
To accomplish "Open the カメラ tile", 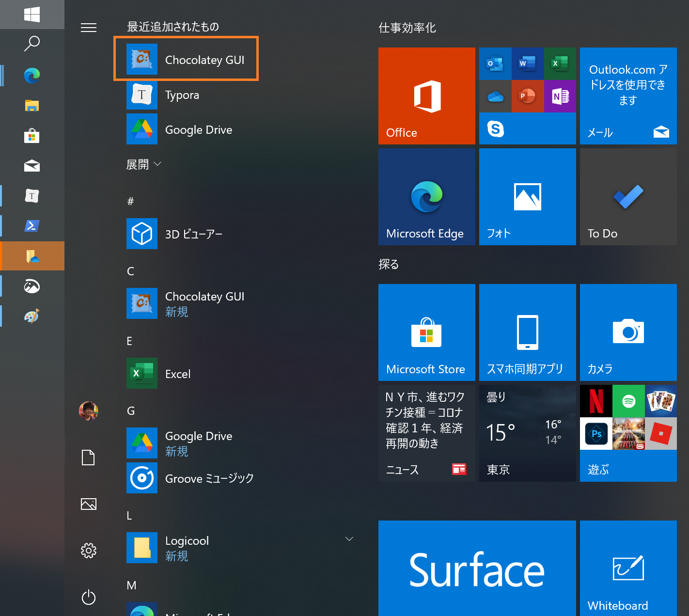I will pos(628,332).
